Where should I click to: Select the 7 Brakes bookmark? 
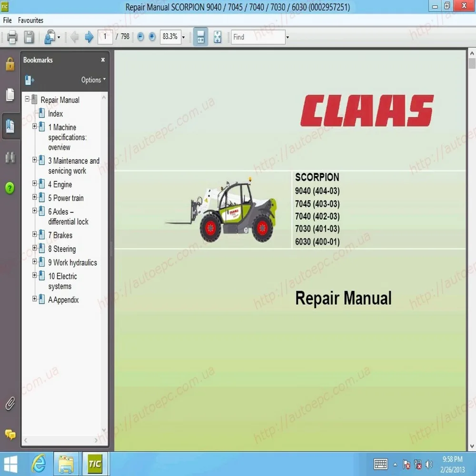pyautogui.click(x=60, y=235)
